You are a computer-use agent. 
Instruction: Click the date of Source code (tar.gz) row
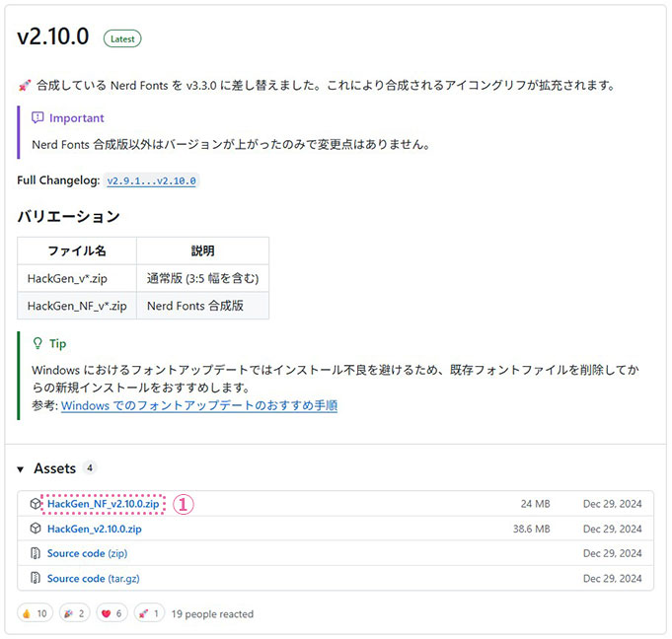coord(613,579)
